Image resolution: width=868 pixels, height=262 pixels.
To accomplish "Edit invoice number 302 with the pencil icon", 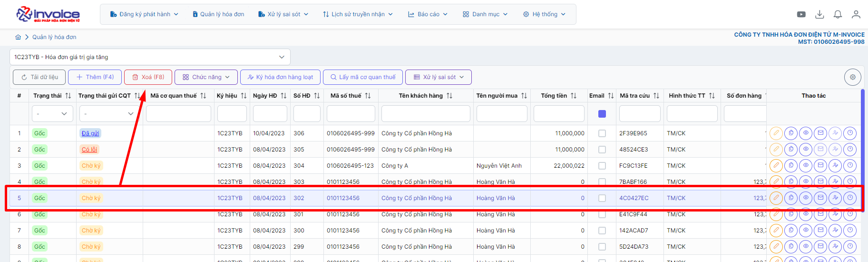I will [776, 198].
